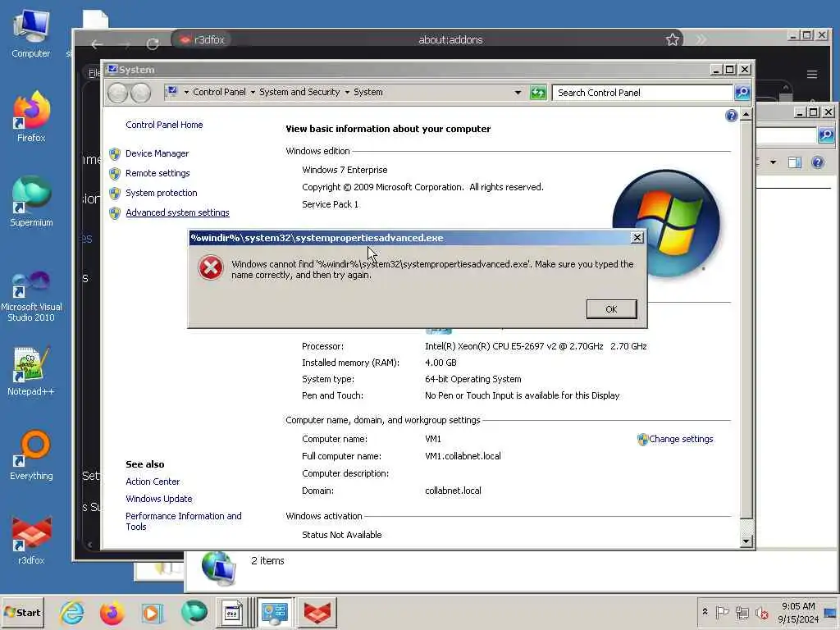Launch Internet Explorer from taskbar

72,613
